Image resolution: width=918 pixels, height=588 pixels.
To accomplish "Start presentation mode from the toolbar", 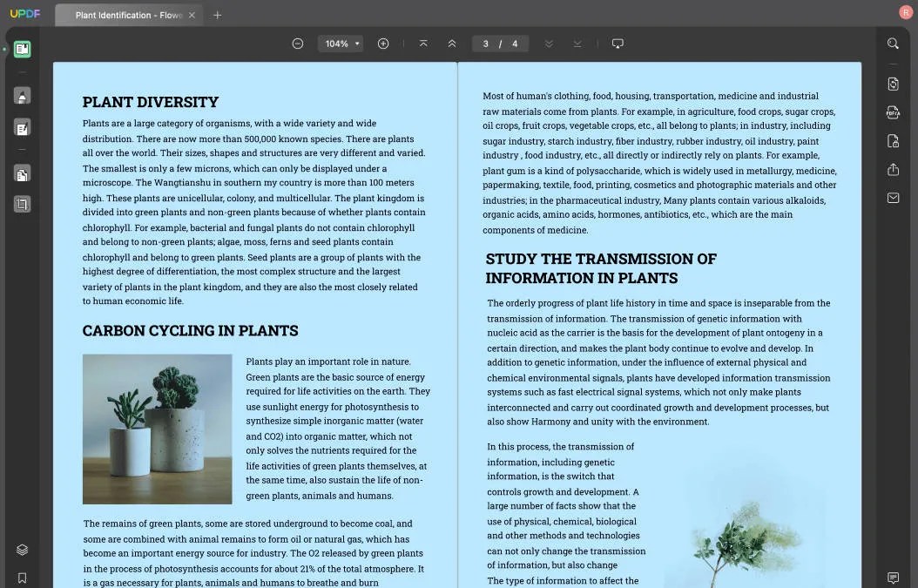I will 618,43.
